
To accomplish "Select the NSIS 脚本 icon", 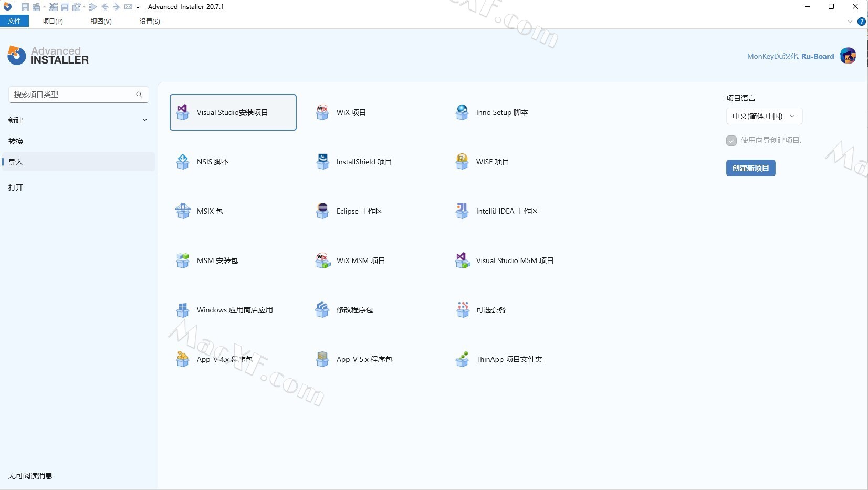I will 183,162.
